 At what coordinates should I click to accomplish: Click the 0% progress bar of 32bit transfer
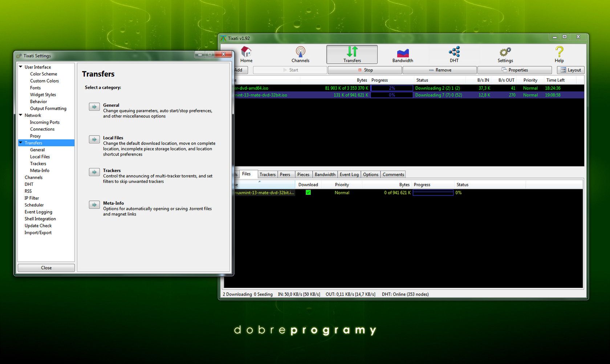pos(392,95)
